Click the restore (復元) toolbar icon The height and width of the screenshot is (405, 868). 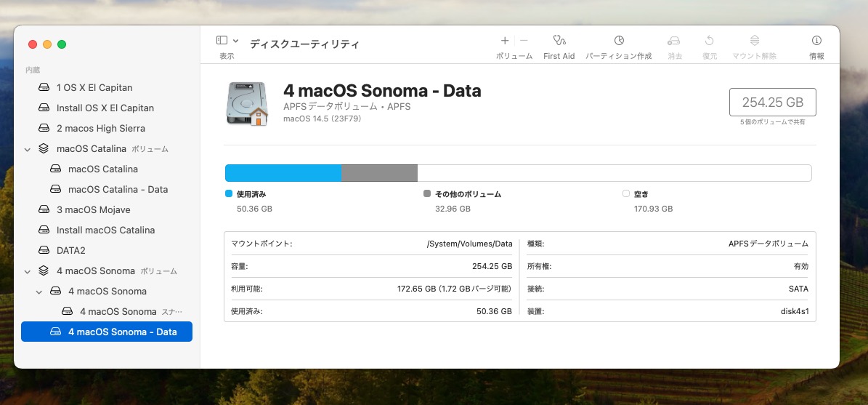click(x=710, y=41)
